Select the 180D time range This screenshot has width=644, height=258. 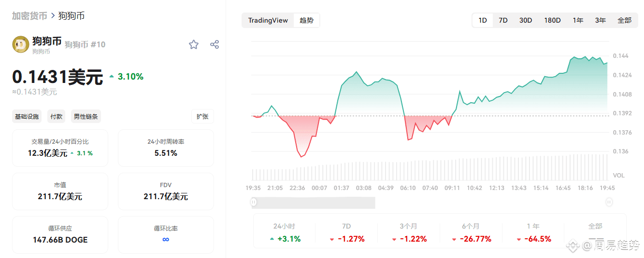point(552,20)
